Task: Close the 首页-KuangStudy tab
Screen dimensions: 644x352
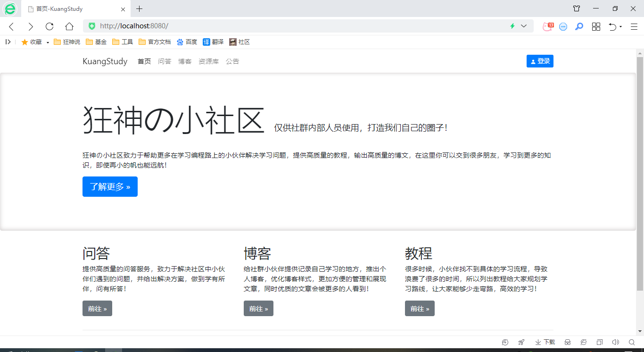Action: tap(123, 9)
